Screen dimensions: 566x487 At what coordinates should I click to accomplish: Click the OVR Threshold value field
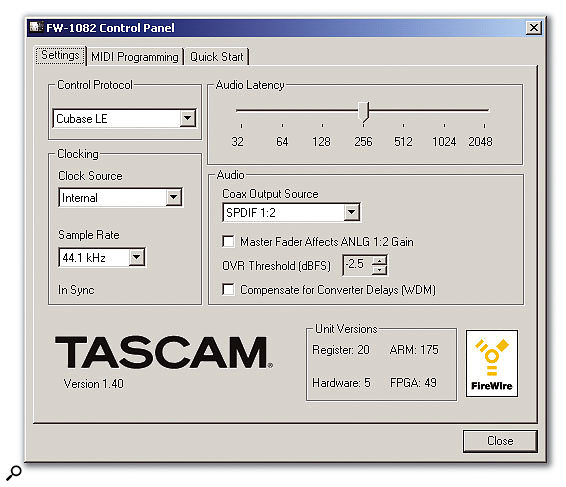pyautogui.click(x=357, y=265)
